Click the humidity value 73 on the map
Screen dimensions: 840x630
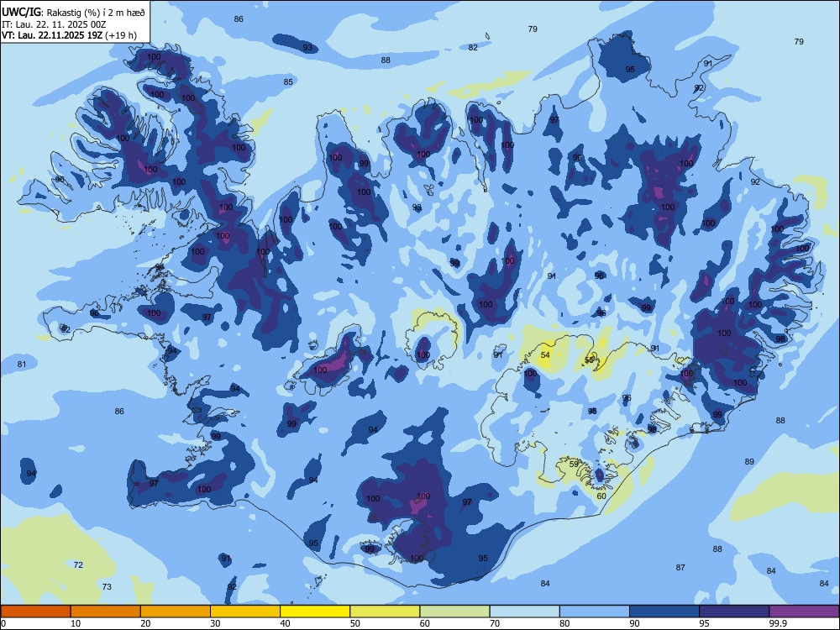107,586
